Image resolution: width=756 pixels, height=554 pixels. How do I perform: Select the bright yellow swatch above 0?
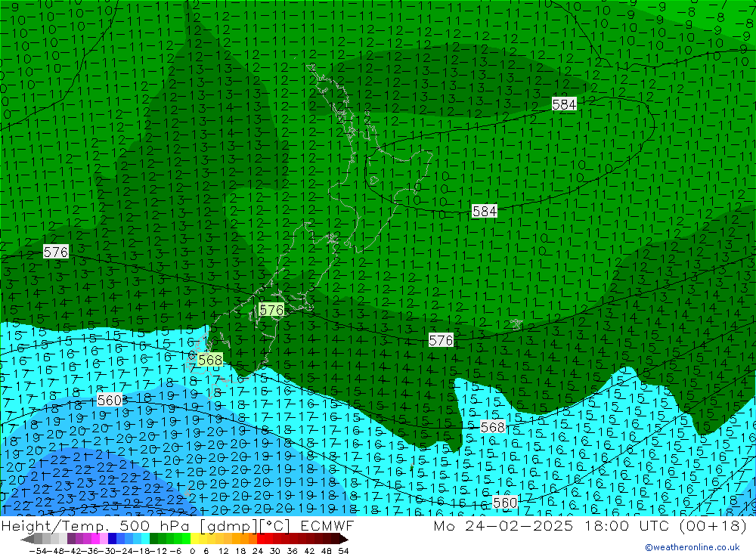[x=195, y=539]
